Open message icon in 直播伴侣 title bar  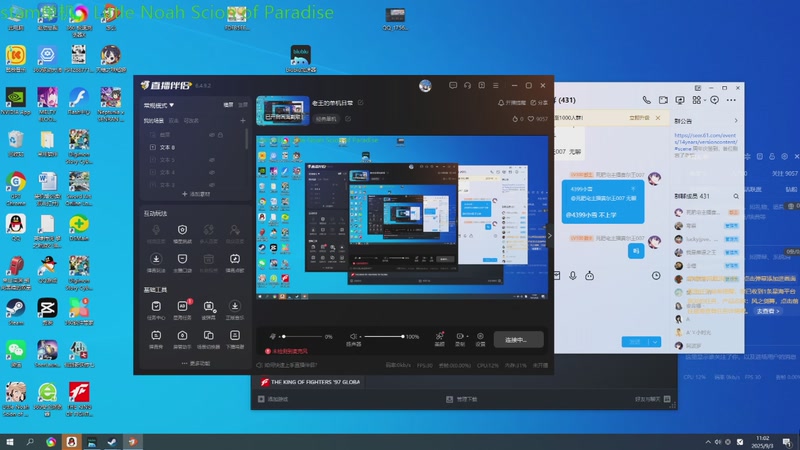453,85
